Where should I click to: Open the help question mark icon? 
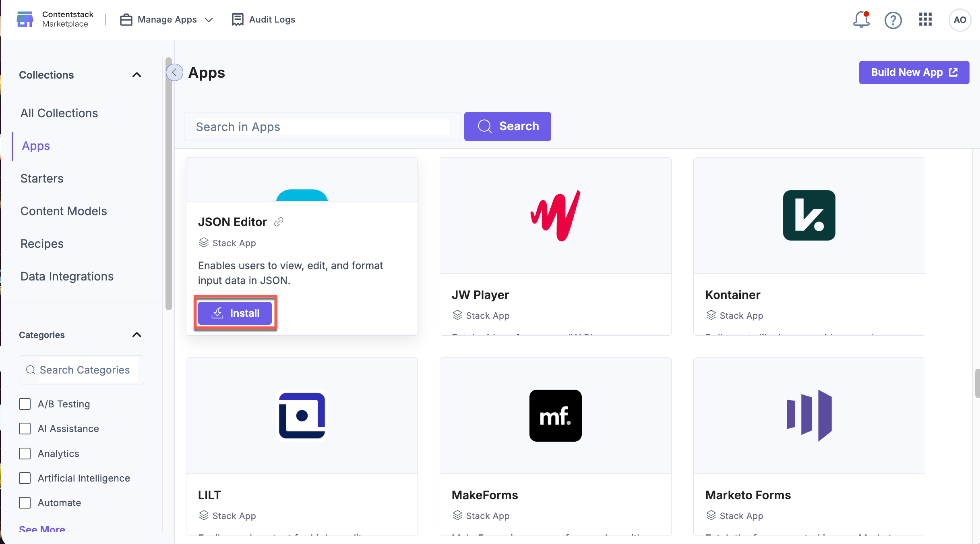pos(893,20)
